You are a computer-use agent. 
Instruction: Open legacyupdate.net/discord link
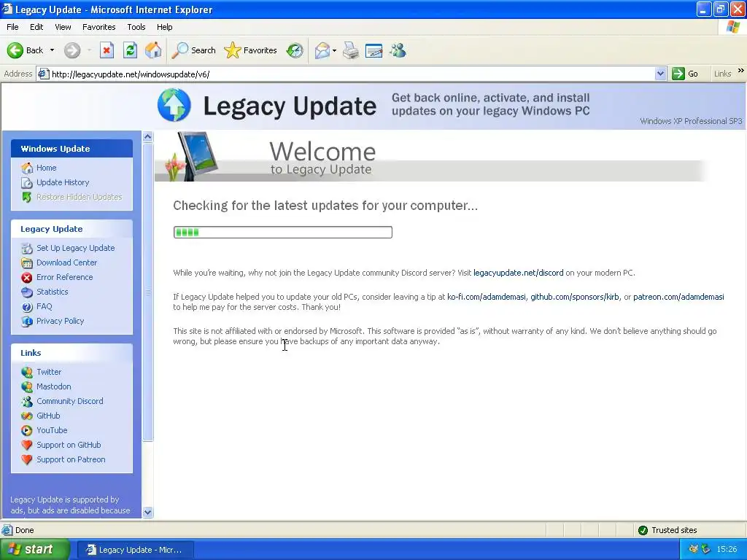pos(519,273)
